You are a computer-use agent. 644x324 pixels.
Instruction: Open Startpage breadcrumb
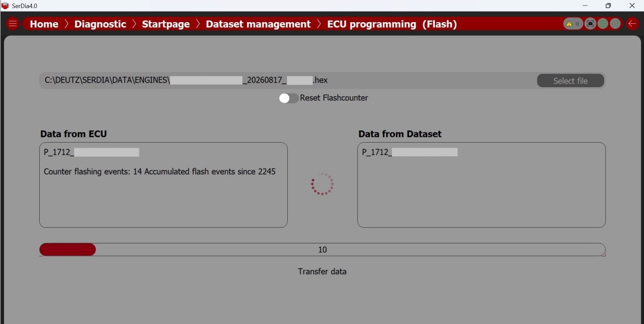(166, 24)
